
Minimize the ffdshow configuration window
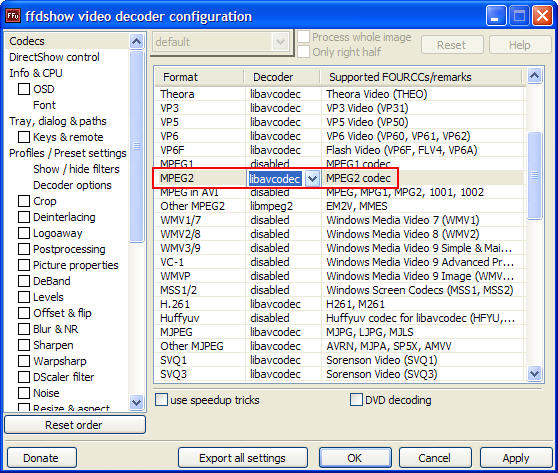(496, 16)
